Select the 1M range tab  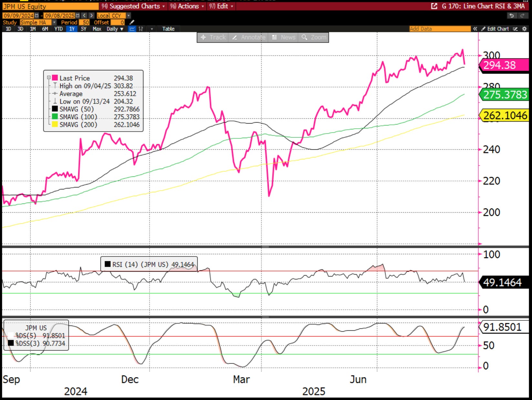coord(33,29)
